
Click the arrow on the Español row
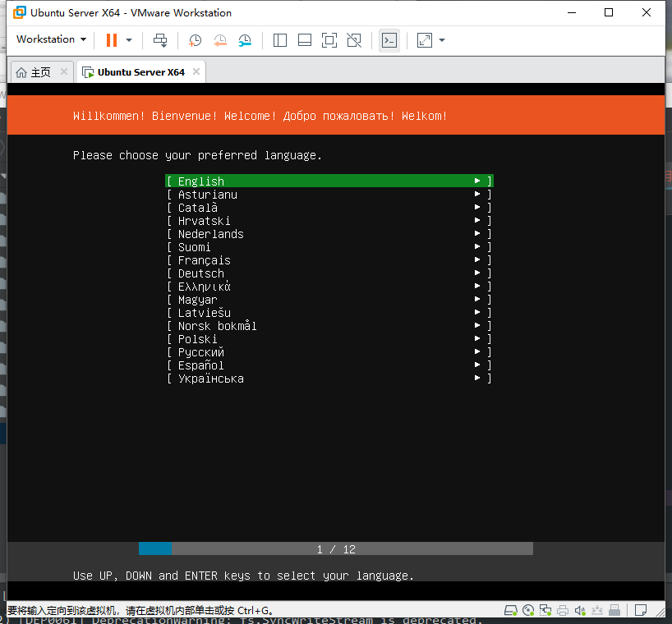tap(477, 365)
